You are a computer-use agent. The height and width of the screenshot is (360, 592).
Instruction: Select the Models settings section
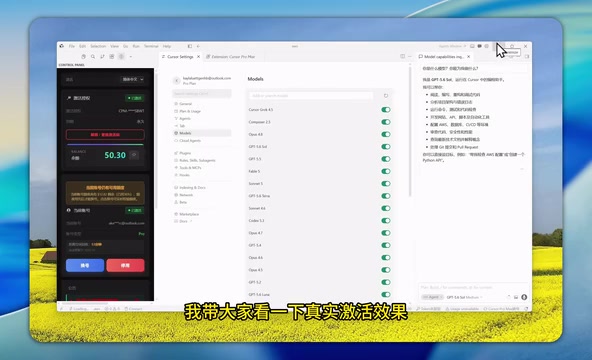[x=202, y=133]
